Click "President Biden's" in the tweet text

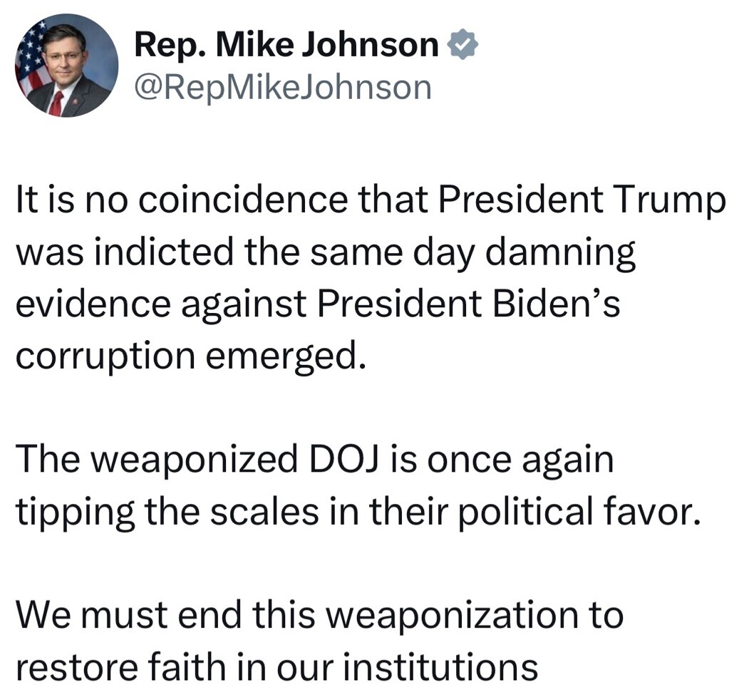tap(468, 304)
